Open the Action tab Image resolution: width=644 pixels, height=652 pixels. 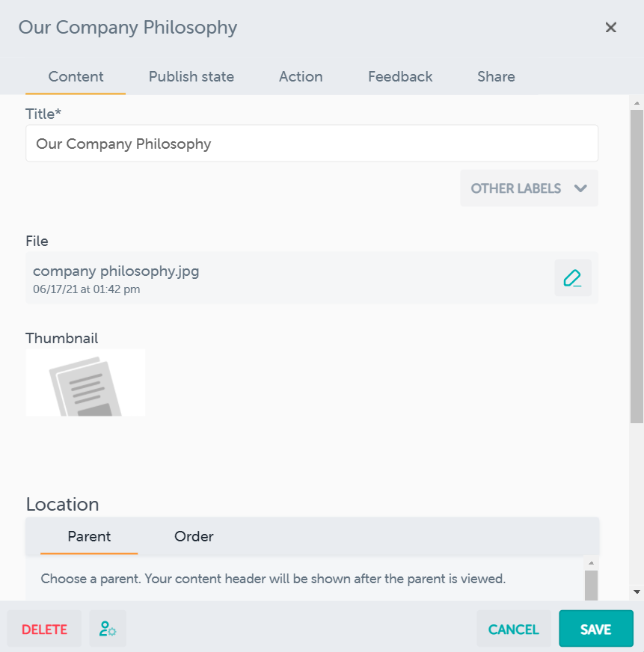pos(301,76)
